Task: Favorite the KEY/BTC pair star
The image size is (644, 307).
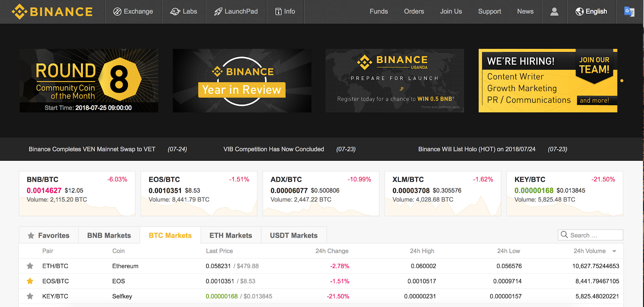Action: click(30, 296)
